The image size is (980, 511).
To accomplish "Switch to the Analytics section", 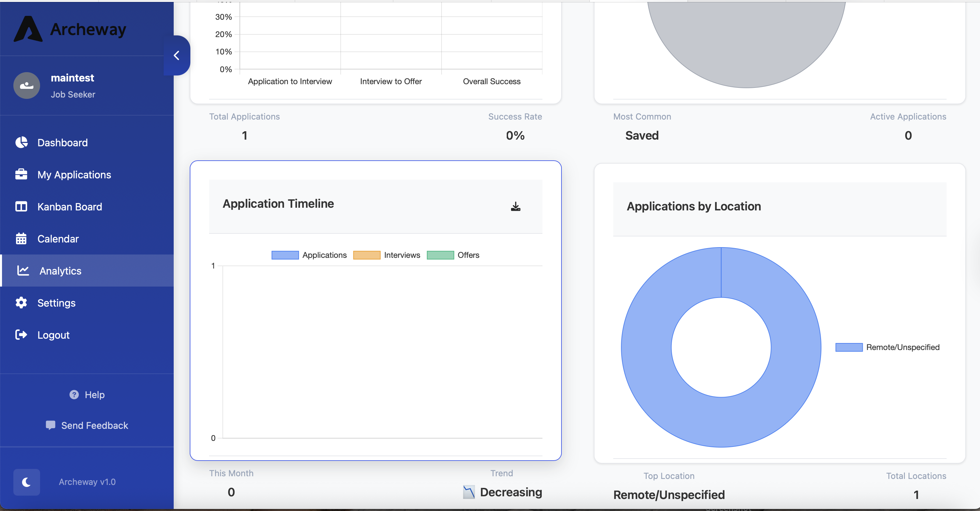I will (60, 271).
